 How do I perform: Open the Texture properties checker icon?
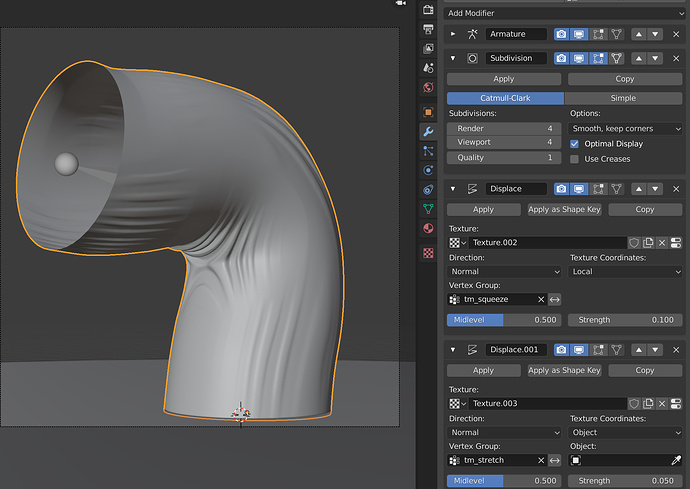pyautogui.click(x=428, y=253)
